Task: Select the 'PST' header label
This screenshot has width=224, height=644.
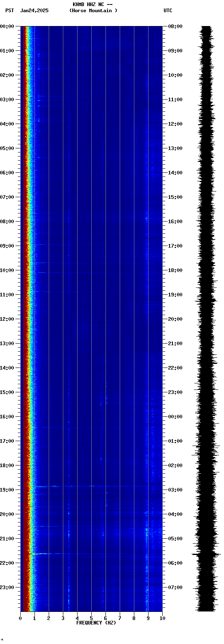Action: click(9, 11)
